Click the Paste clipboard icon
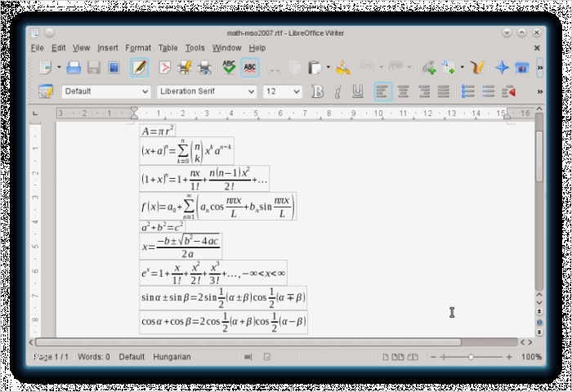Viewport: 572px width, 392px height. click(315, 68)
